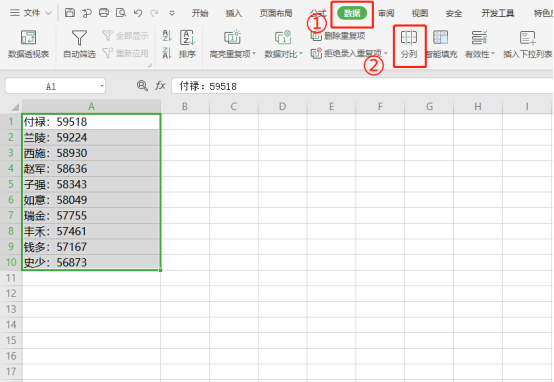Open the Name Box dropdown arrow
554x382 pixels.
(x=102, y=86)
